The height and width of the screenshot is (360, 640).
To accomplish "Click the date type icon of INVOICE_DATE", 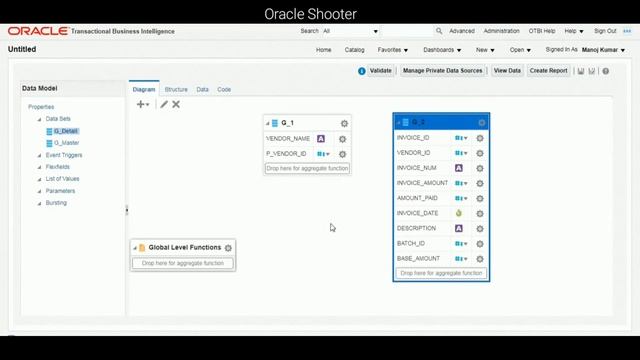I will (x=459, y=213).
